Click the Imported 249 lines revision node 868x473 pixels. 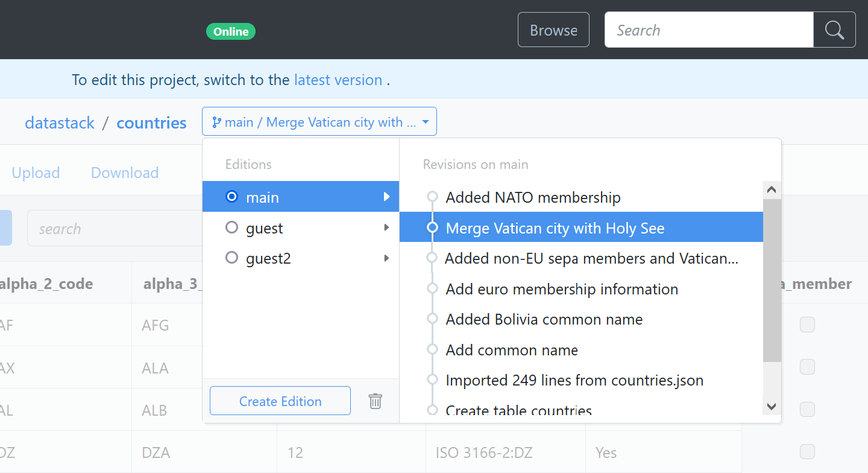pyautogui.click(x=432, y=380)
